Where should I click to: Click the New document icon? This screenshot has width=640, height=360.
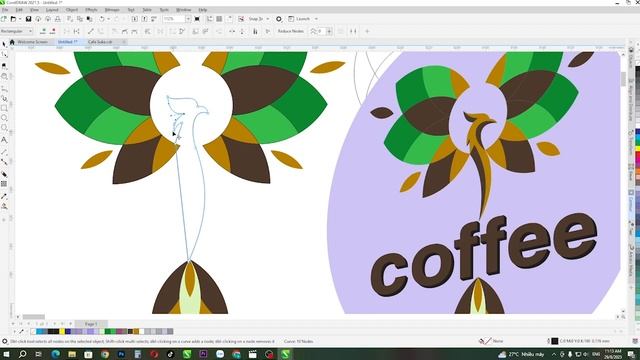[4, 19]
